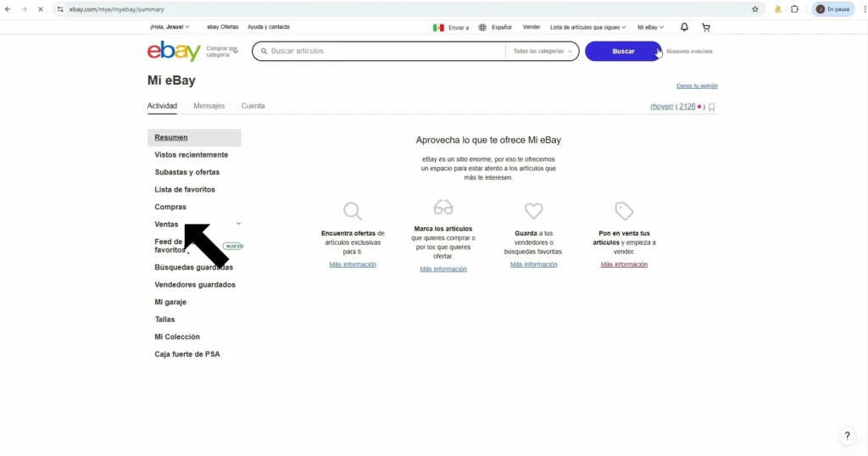Click 'Más información' under Pon en venta

pyautogui.click(x=624, y=264)
